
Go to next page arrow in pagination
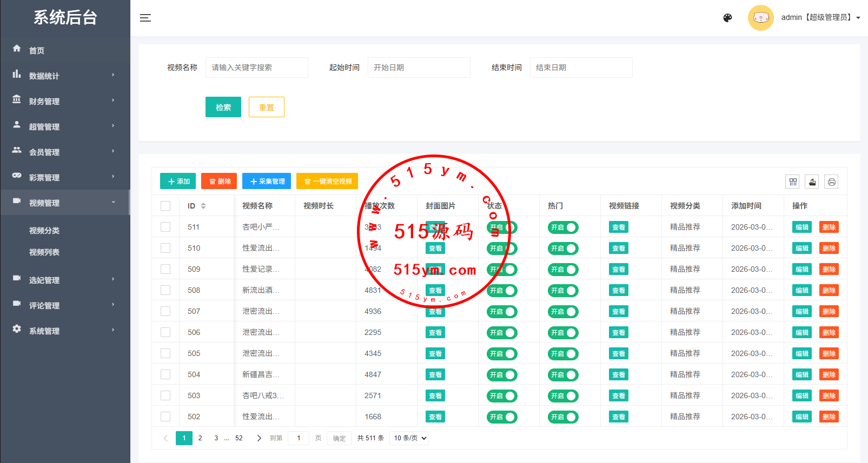[259, 438]
